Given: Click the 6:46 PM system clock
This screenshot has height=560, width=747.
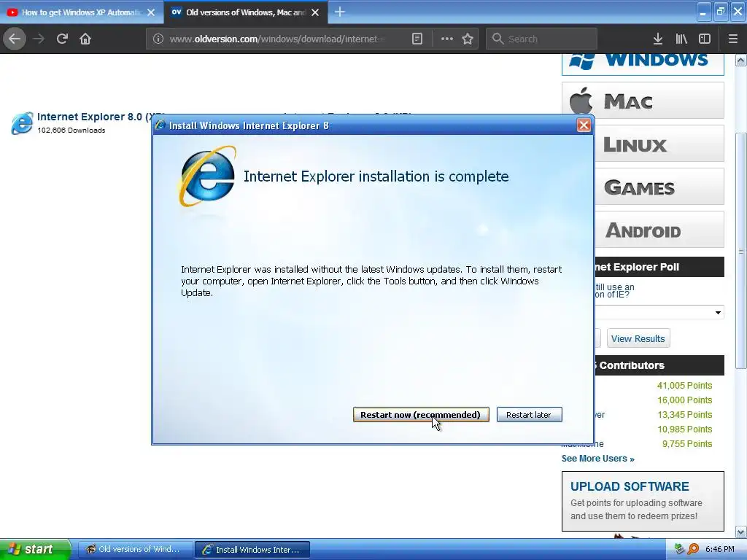Looking at the screenshot, I should (720, 549).
